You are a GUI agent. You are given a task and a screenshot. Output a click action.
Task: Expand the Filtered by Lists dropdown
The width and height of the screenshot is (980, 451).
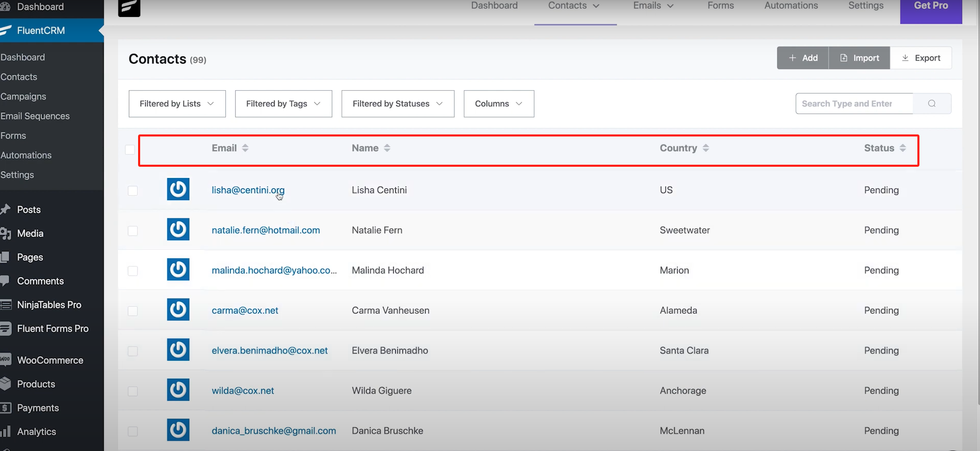[x=177, y=104]
